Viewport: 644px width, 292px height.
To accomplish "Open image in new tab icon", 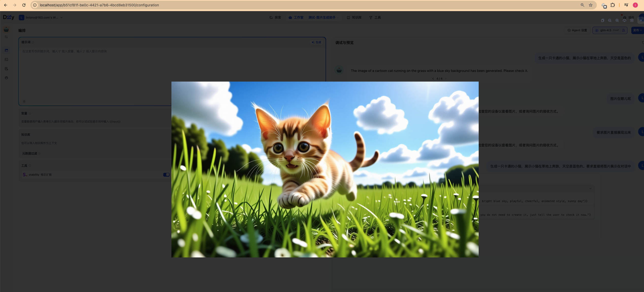I will [632, 21].
